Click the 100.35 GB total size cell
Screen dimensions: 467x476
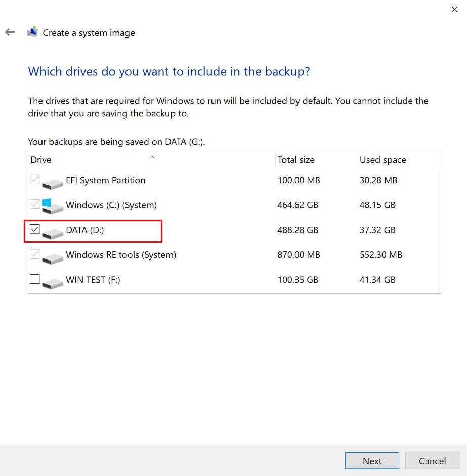click(298, 280)
